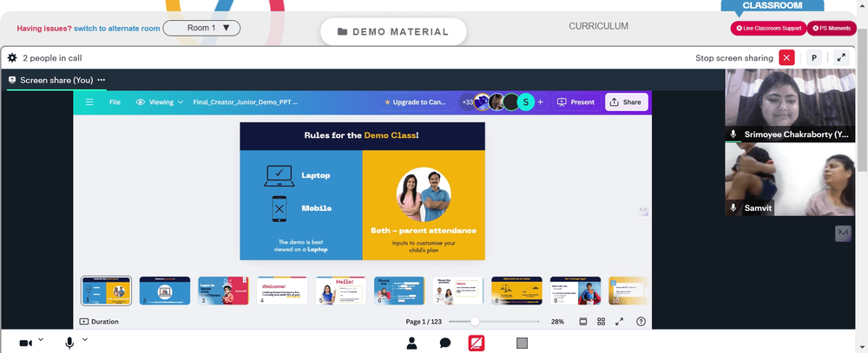868x353 pixels.
Task: Open Canva help question mark icon
Action: 641,322
